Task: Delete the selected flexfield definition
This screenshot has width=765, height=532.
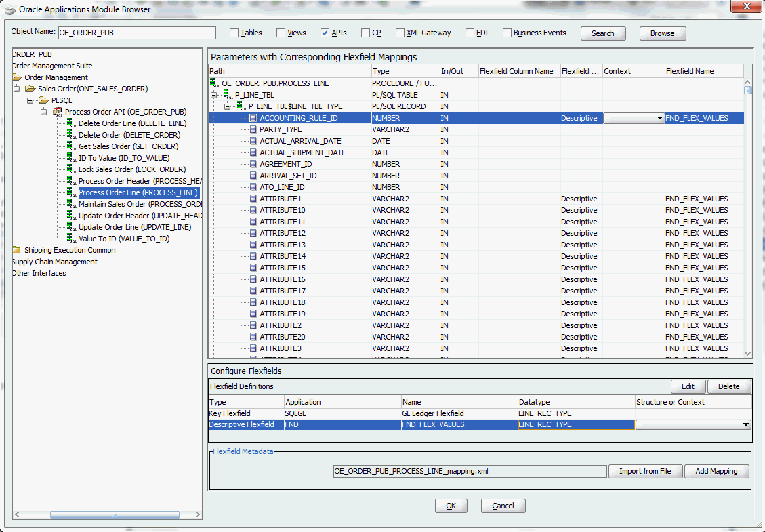Action: [729, 386]
